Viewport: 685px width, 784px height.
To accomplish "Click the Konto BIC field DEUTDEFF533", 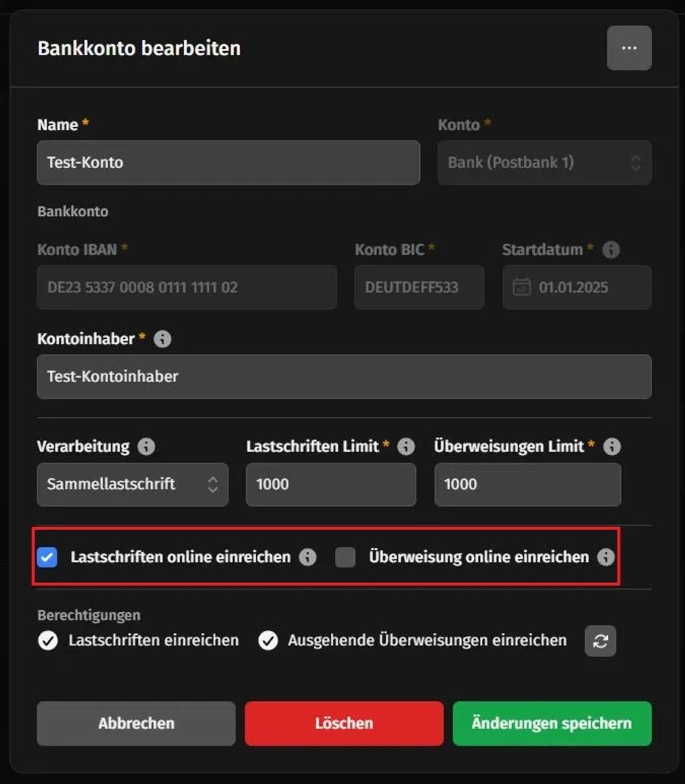I will [x=419, y=288].
